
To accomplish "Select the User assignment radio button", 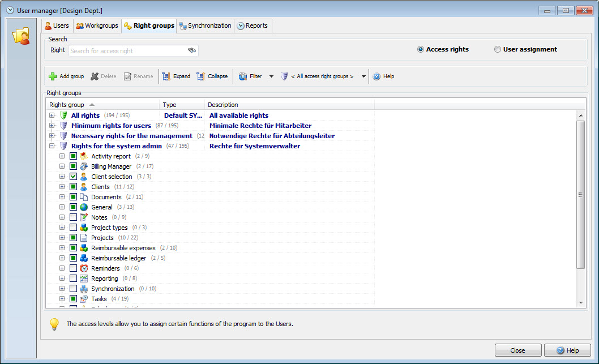I will (x=498, y=49).
